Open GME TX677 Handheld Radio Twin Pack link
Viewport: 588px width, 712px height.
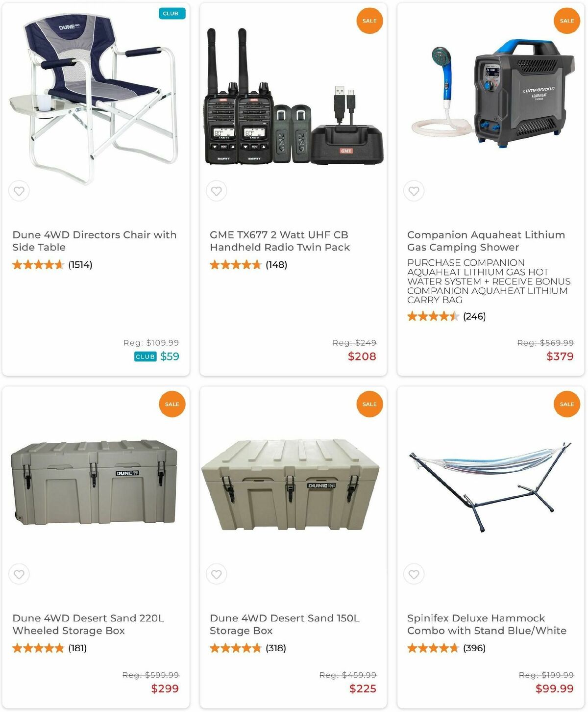(279, 241)
